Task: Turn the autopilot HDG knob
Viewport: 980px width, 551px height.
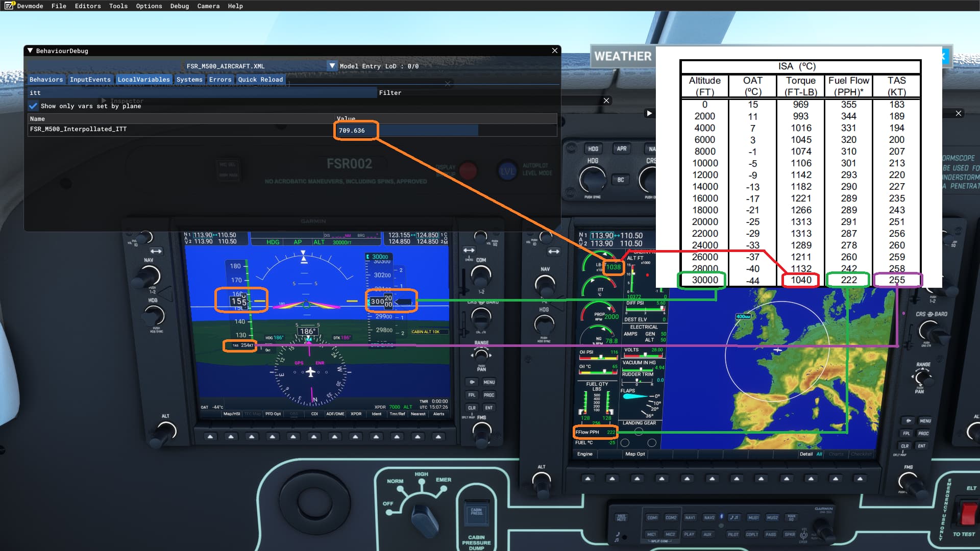Action: [593, 180]
